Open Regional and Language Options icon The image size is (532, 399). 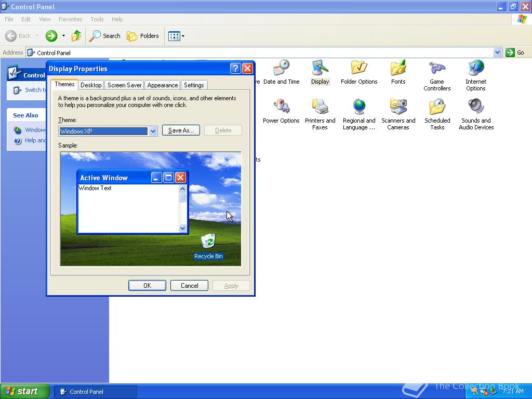359,114
